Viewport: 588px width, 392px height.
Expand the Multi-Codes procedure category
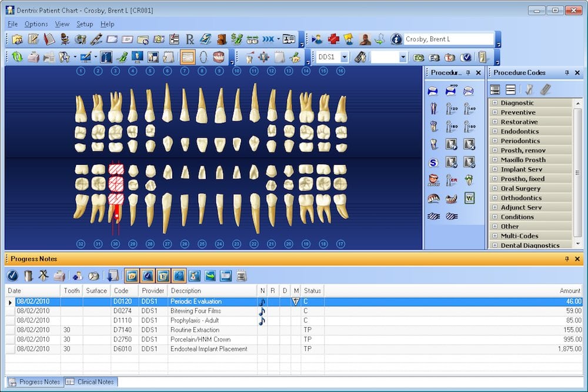pyautogui.click(x=495, y=236)
